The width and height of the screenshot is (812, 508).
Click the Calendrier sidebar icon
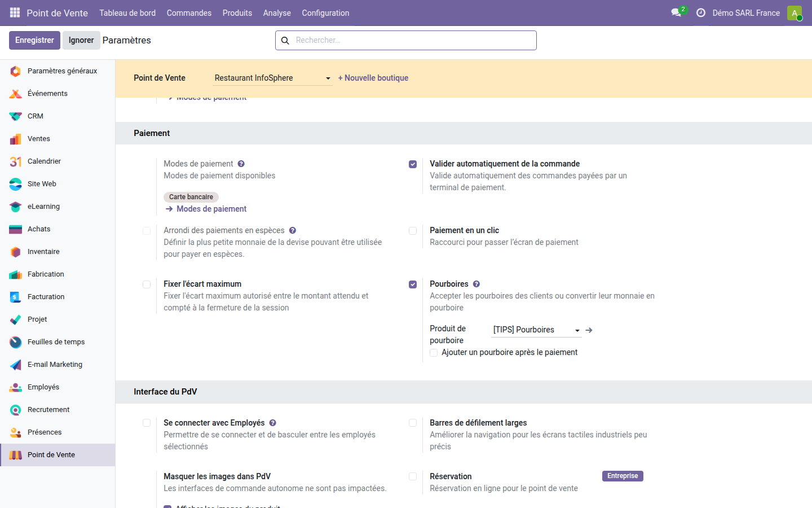16,161
